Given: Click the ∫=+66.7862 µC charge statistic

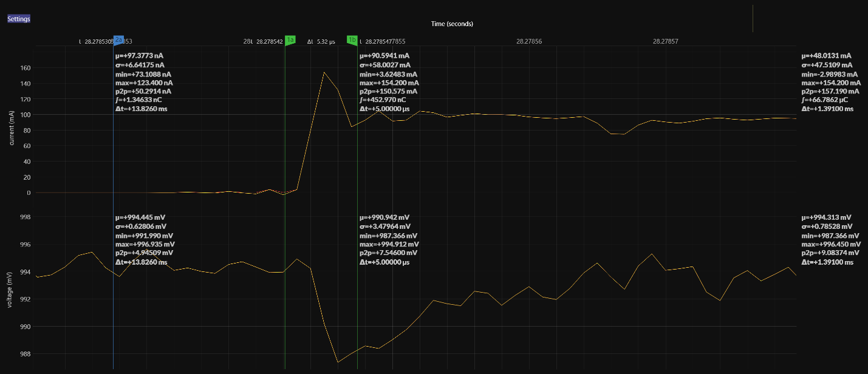Looking at the screenshot, I should (x=825, y=100).
